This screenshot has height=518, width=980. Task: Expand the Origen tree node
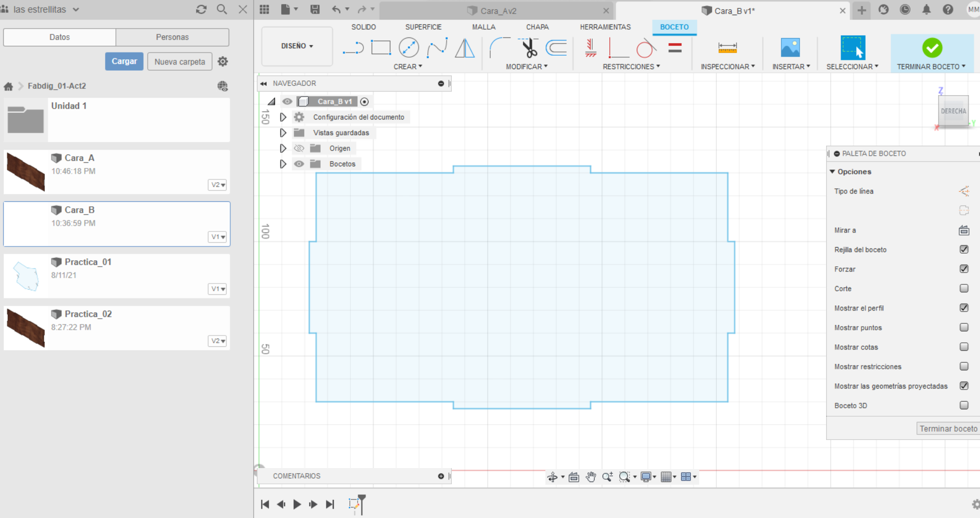(283, 148)
